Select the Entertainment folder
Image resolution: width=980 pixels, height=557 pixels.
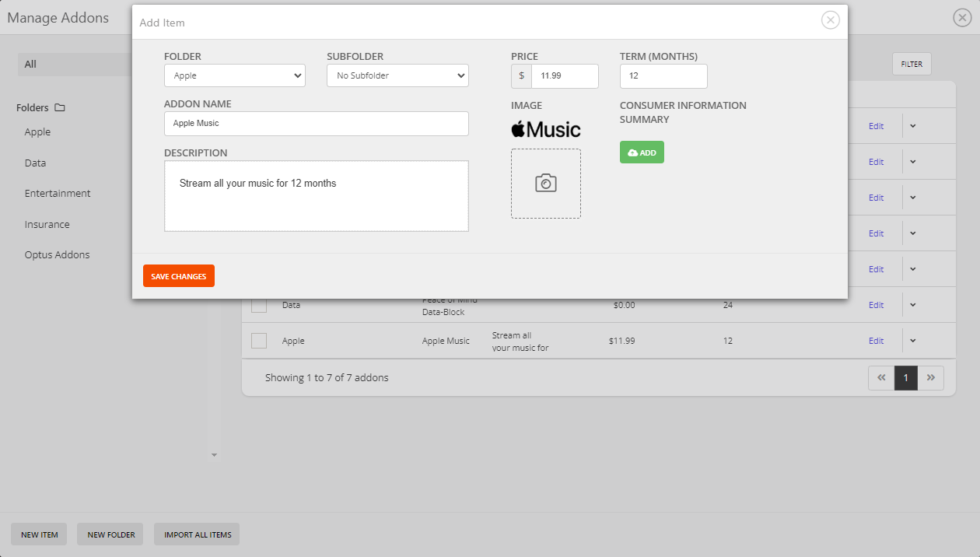(58, 194)
